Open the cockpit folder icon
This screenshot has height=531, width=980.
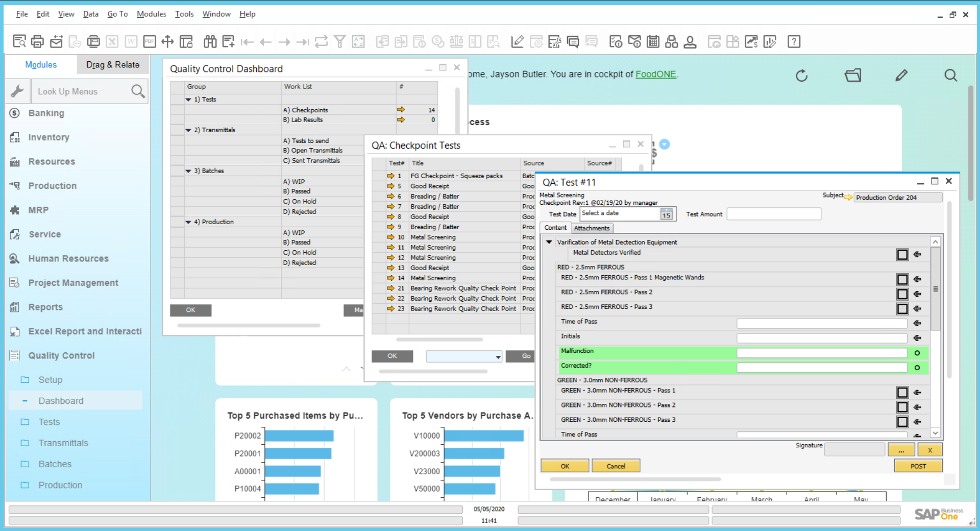[852, 76]
